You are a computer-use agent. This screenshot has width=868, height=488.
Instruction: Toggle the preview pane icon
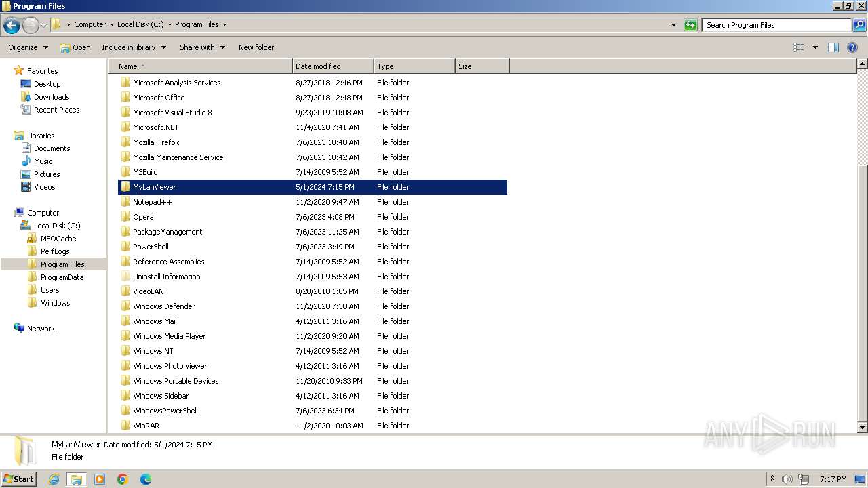tap(833, 47)
